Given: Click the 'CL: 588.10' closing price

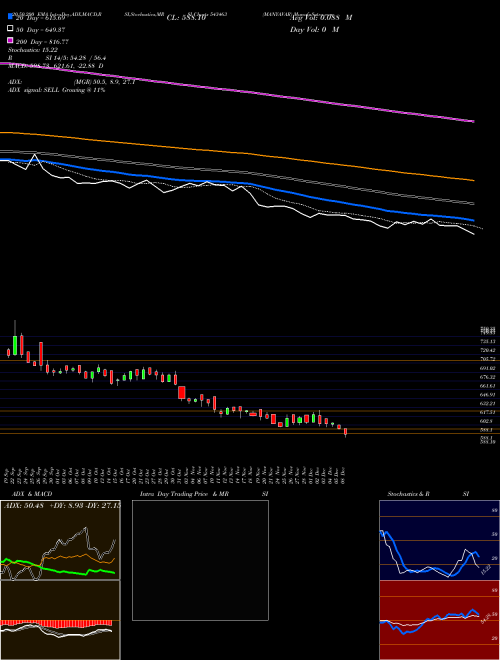Looking at the screenshot, I should (186, 18).
